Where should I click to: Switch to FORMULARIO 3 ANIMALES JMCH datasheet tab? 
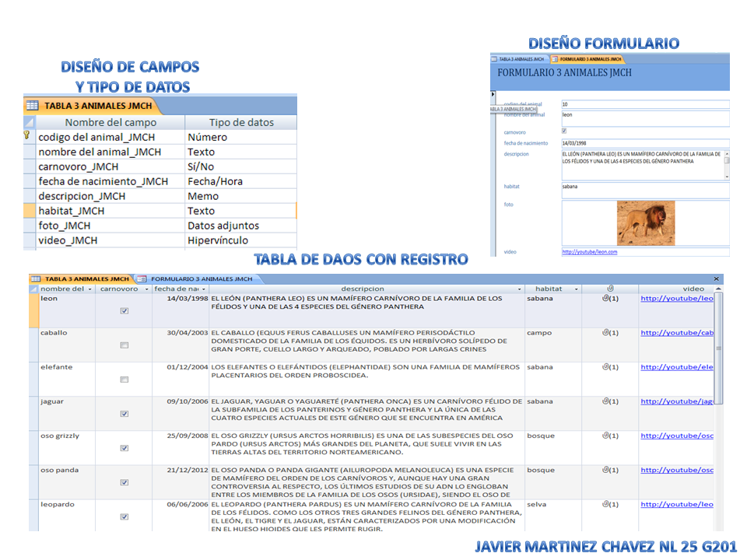point(196,279)
